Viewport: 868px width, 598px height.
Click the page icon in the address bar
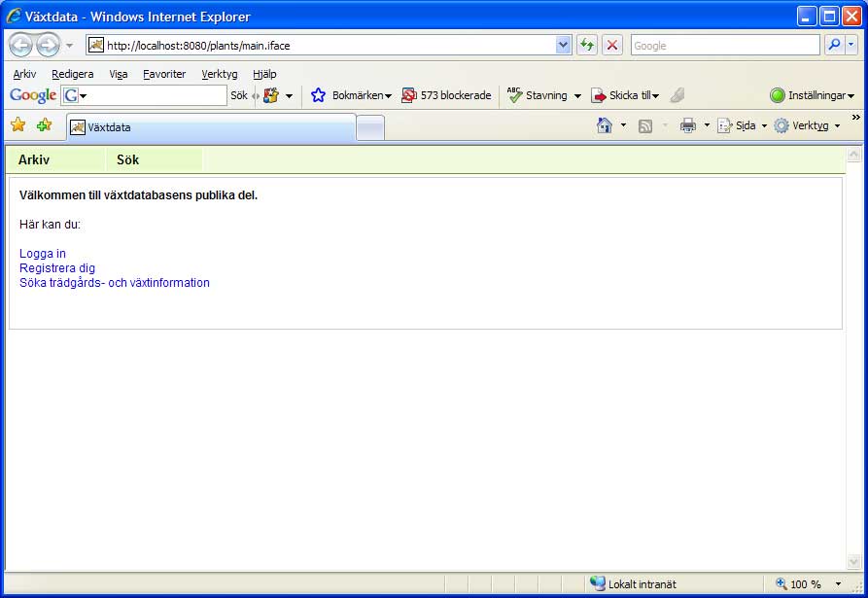(96, 45)
